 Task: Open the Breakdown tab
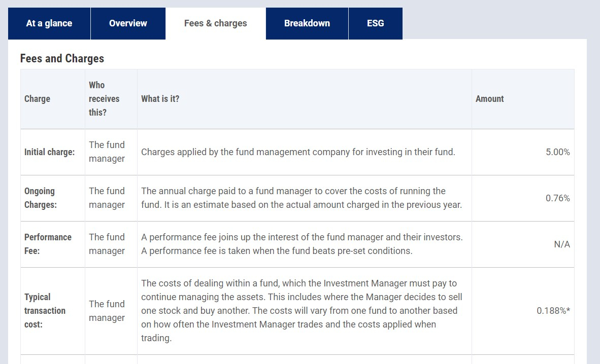[307, 23]
